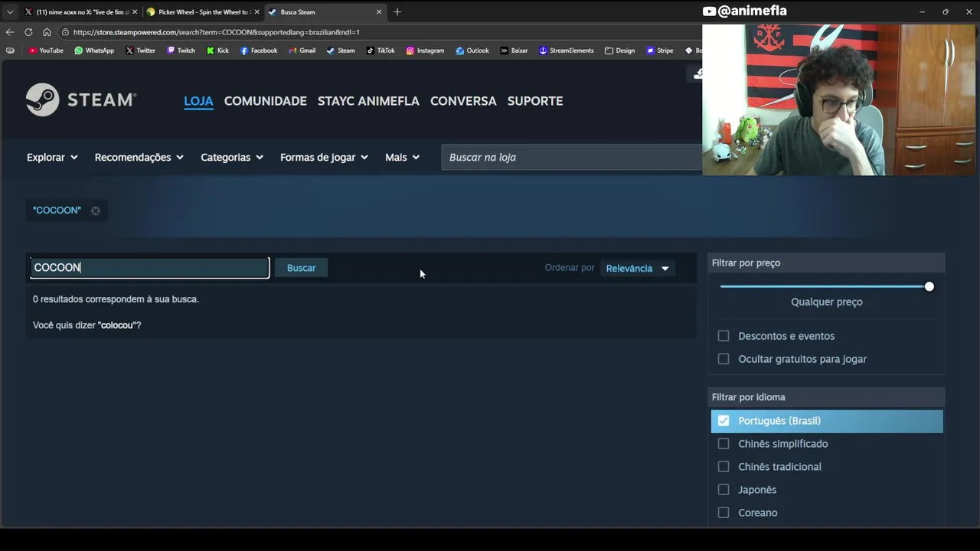The width and height of the screenshot is (980, 551).
Task: Open a new browser tab
Action: 397,11
